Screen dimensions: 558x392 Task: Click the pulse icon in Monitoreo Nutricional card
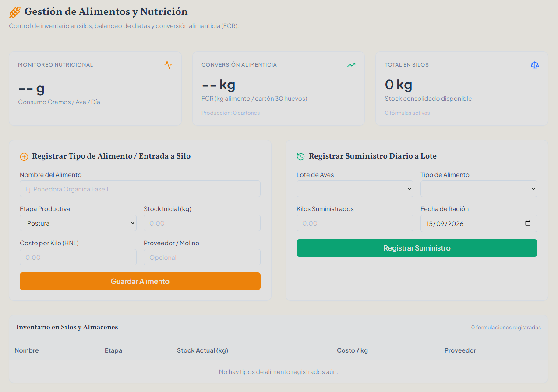(168, 65)
